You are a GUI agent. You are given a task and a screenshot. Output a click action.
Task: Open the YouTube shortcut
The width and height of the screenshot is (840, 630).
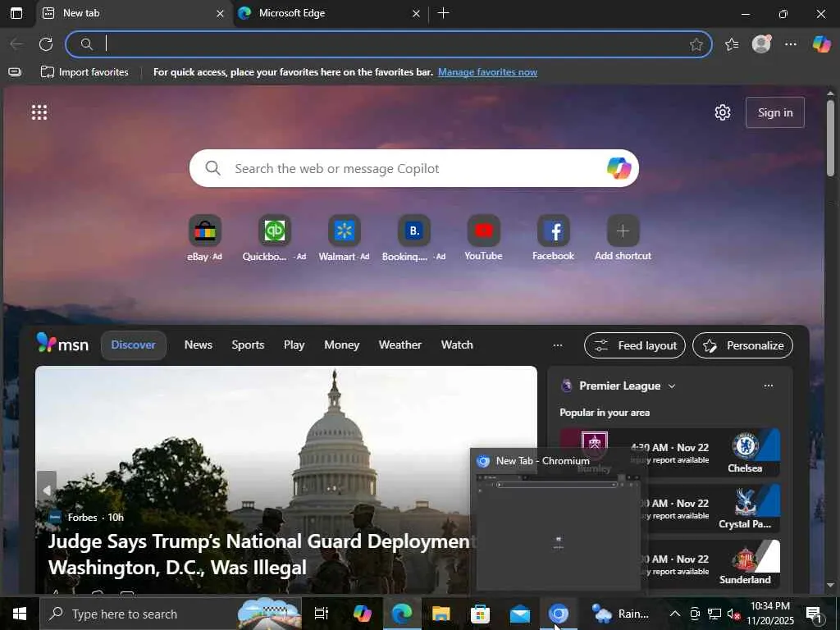click(483, 239)
